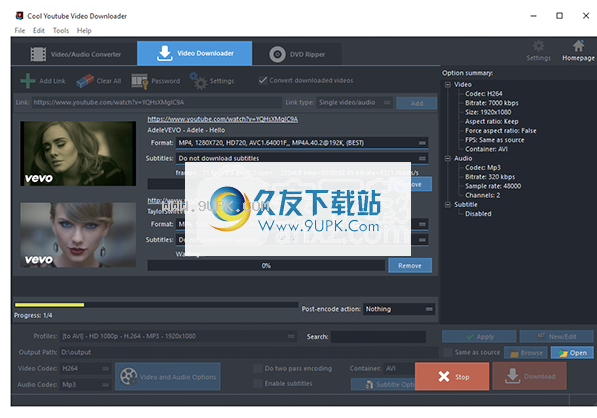Switch to the Video Downloader tab

pos(195,53)
